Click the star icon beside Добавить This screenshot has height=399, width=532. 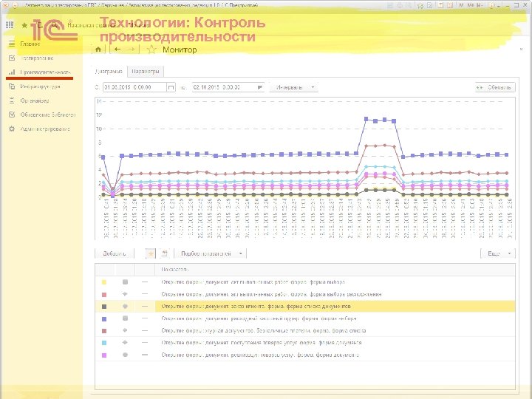pos(151,253)
